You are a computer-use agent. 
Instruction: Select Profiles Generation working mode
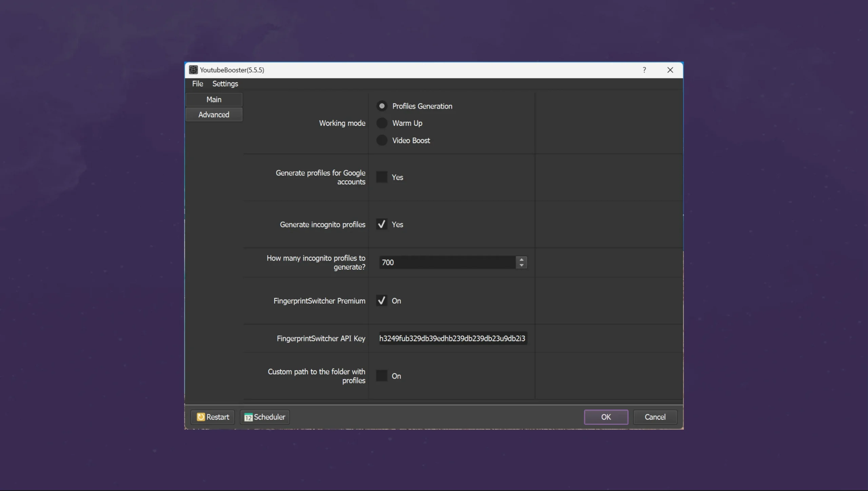coord(382,106)
